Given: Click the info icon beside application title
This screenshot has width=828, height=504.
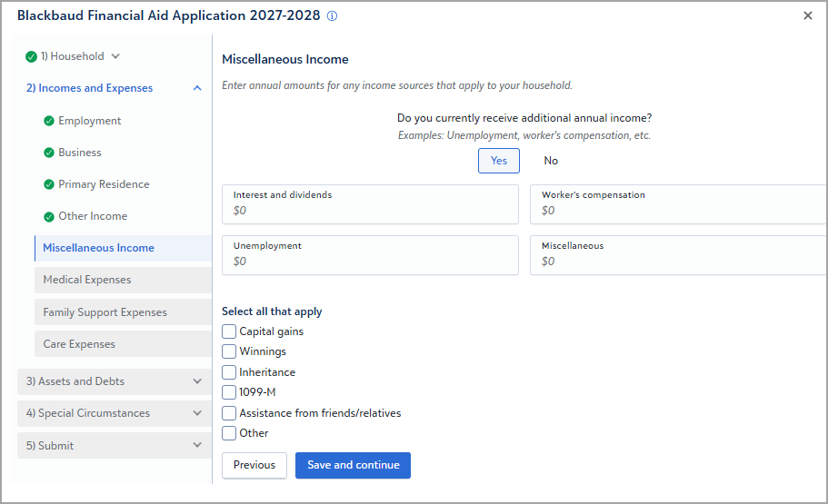Looking at the screenshot, I should (x=332, y=15).
